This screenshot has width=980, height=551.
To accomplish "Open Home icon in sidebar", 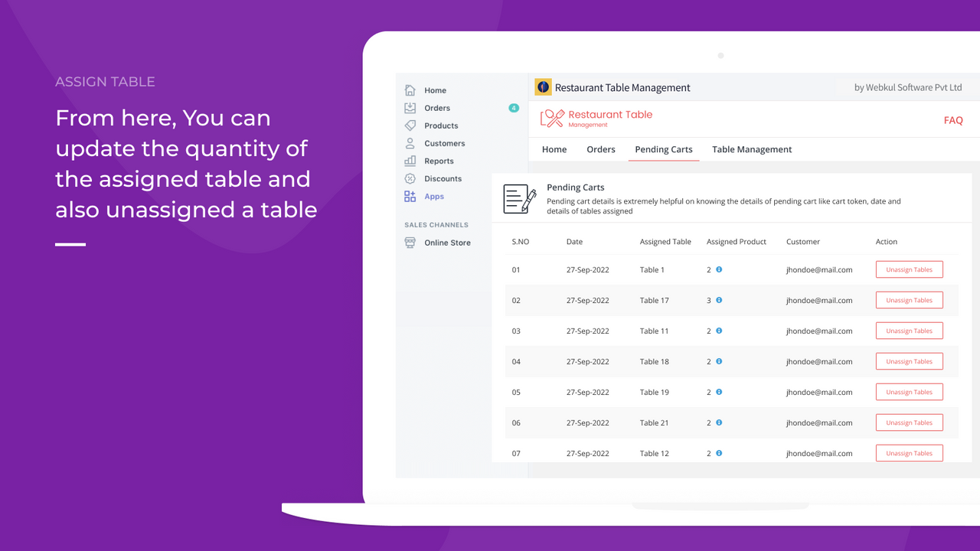I will coord(410,90).
